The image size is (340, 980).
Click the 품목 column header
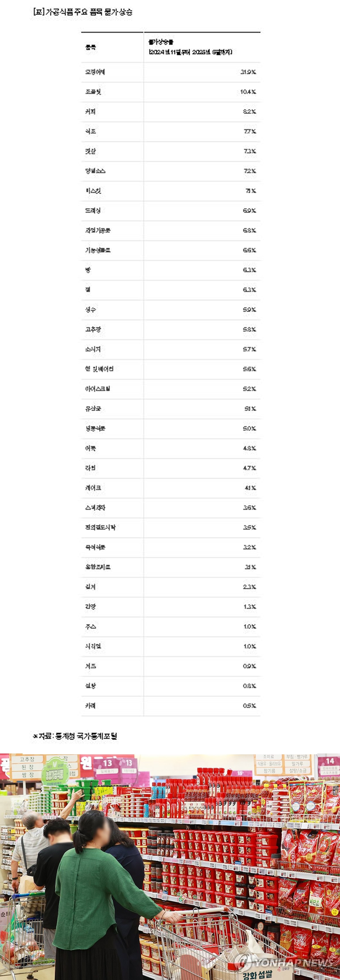[x=90, y=47]
